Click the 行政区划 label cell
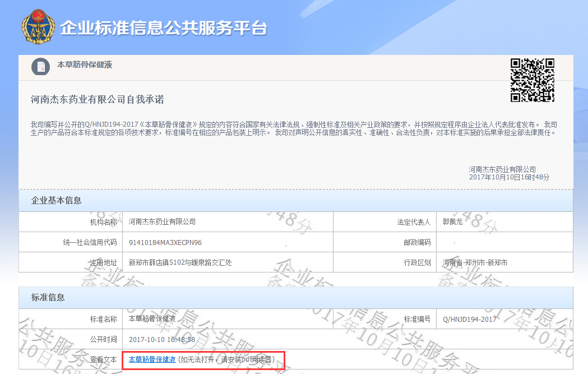This screenshot has height=374, width=588. [385, 262]
